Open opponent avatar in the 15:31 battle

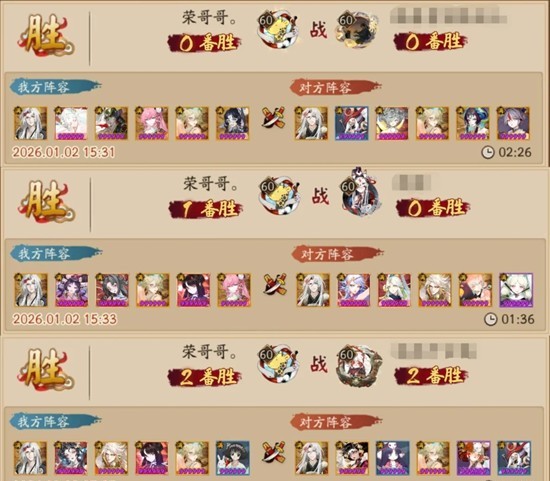[x=356, y=30]
